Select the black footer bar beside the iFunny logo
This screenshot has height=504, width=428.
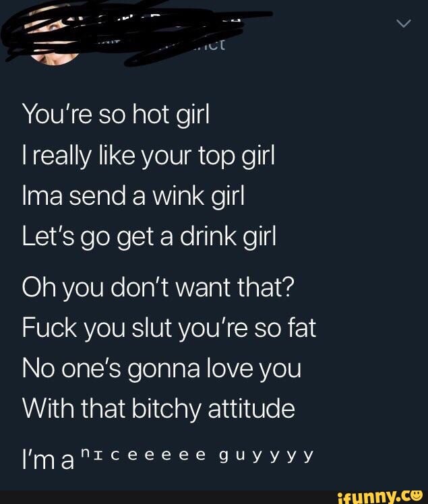coord(167,497)
